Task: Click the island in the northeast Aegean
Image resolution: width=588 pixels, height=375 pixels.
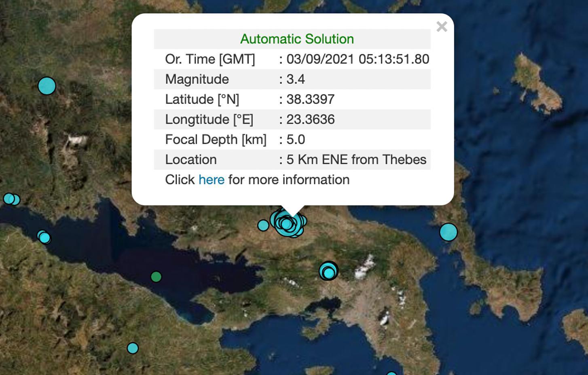Action: pyautogui.click(x=536, y=86)
